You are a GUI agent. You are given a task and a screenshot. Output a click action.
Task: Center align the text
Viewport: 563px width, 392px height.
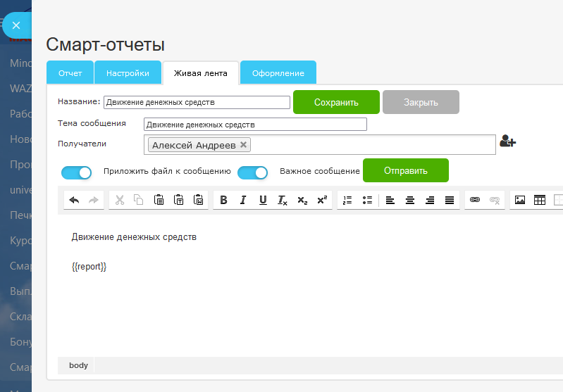coord(409,200)
